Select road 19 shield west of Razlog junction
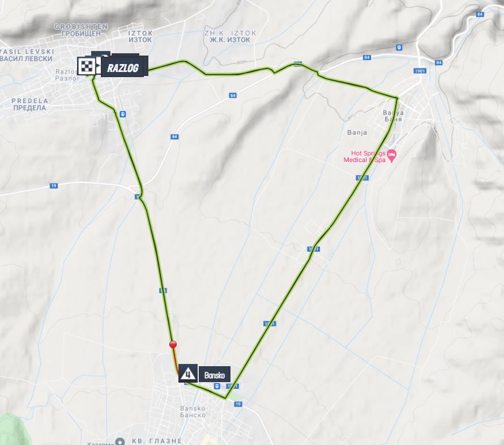 pyautogui.click(x=54, y=186)
